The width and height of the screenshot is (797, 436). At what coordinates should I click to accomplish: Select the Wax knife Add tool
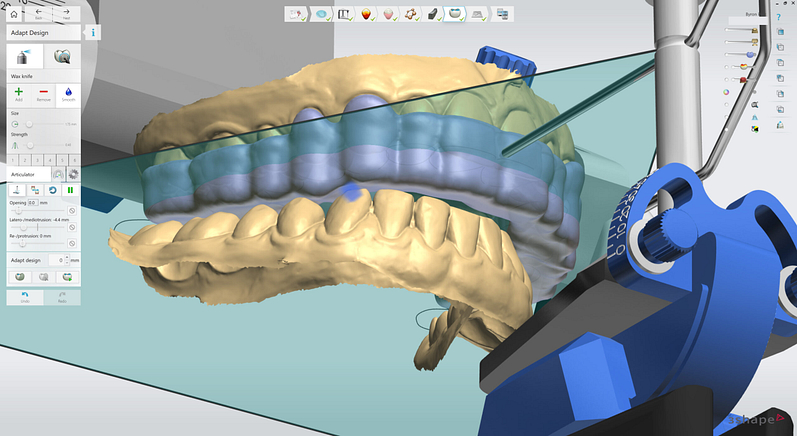pyautogui.click(x=19, y=93)
